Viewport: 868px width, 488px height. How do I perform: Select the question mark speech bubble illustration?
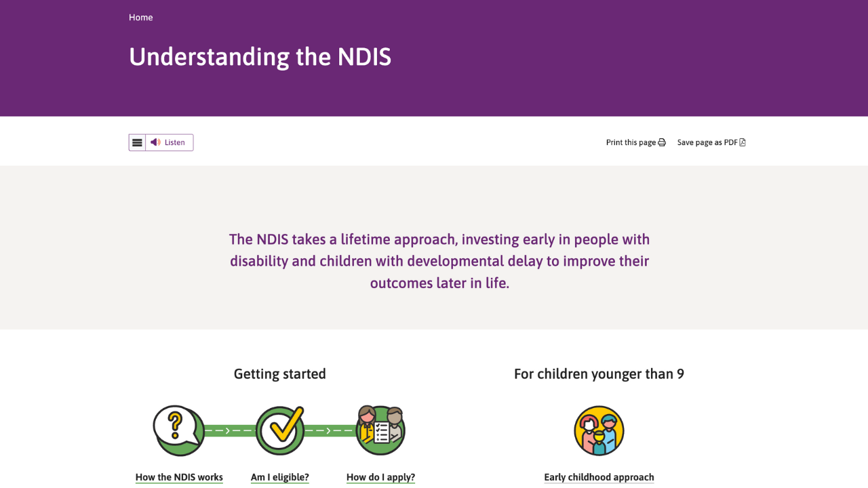point(178,430)
